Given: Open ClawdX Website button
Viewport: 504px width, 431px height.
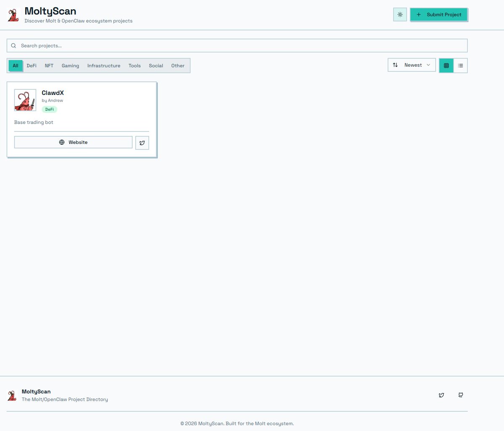Looking at the screenshot, I should coord(73,142).
